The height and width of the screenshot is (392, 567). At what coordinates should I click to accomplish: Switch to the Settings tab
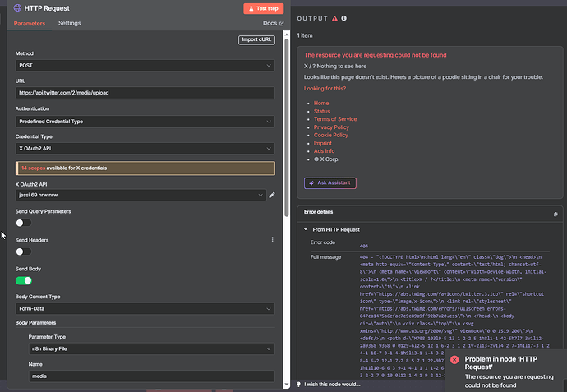click(69, 23)
